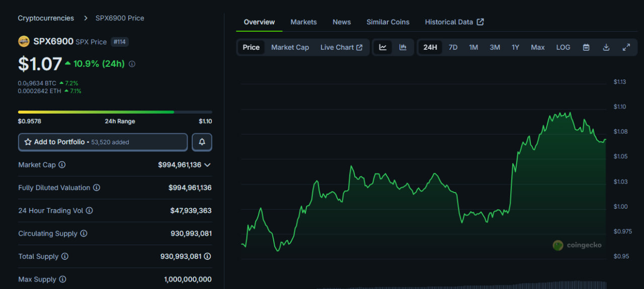
Task: Switch to Similar Coins tab
Action: click(387, 22)
